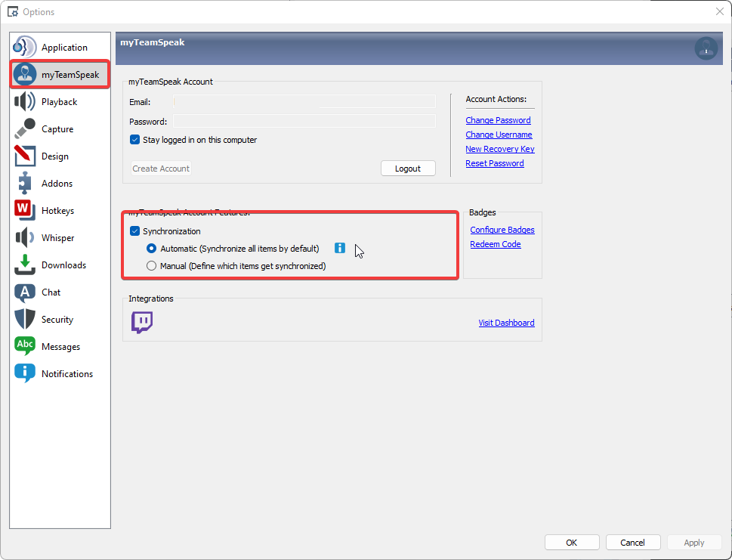The width and height of the screenshot is (732, 560).
Task: Switch to the Chat options page
Action: [51, 292]
